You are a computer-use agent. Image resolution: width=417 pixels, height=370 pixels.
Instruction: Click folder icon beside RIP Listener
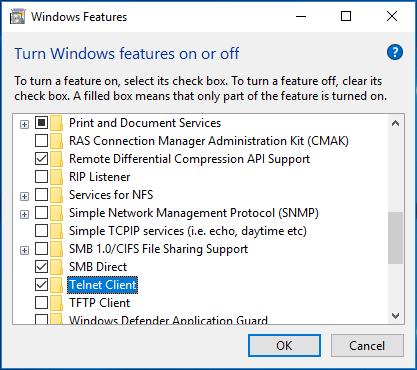coord(57,177)
